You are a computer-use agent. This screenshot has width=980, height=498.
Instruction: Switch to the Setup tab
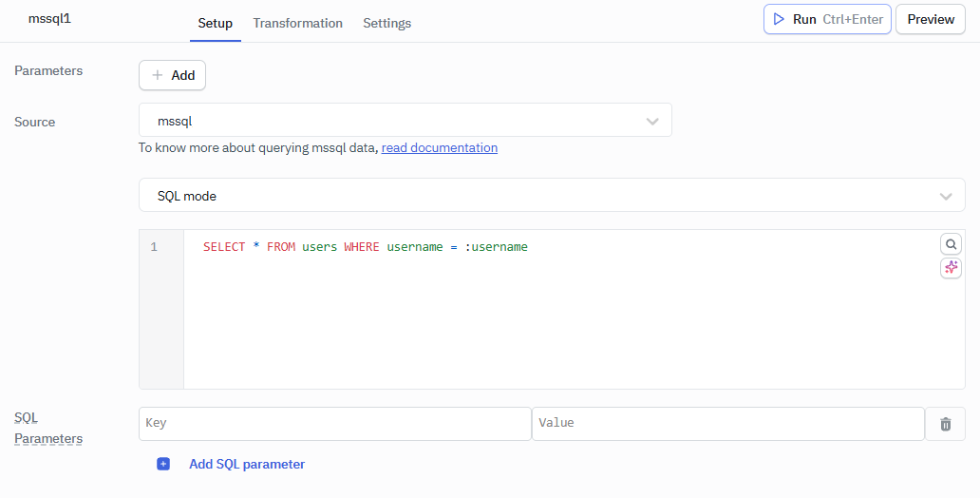coord(215,23)
